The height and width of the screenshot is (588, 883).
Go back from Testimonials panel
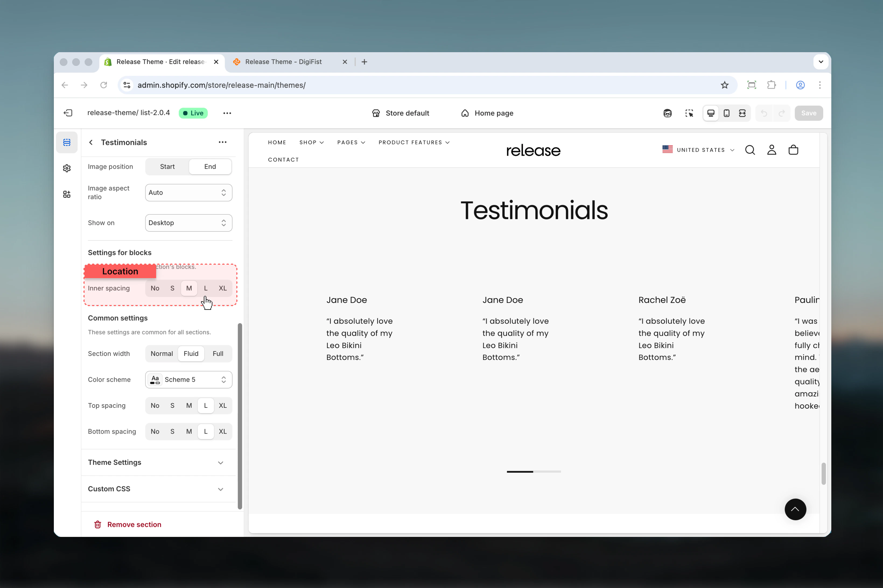coord(91,143)
